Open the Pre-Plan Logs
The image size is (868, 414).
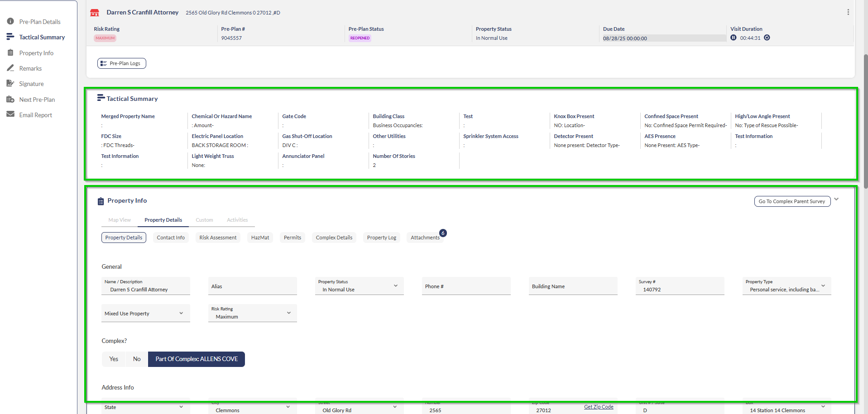click(x=121, y=64)
